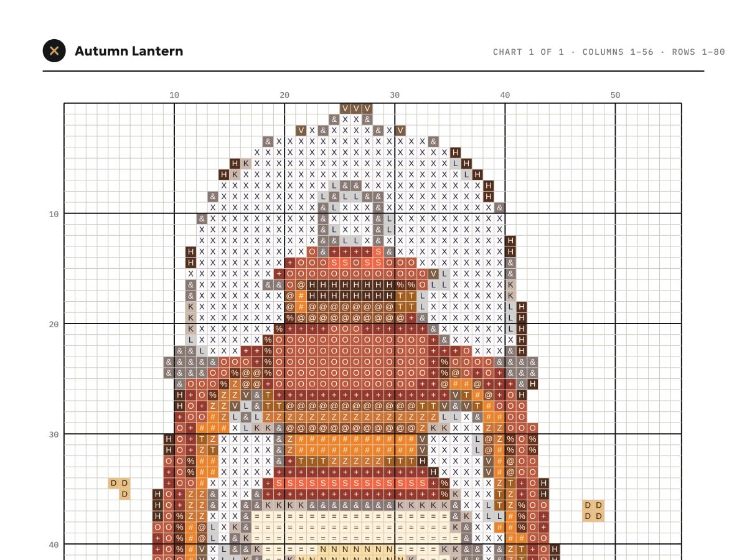Click column number label 30 above grid

[395, 95]
